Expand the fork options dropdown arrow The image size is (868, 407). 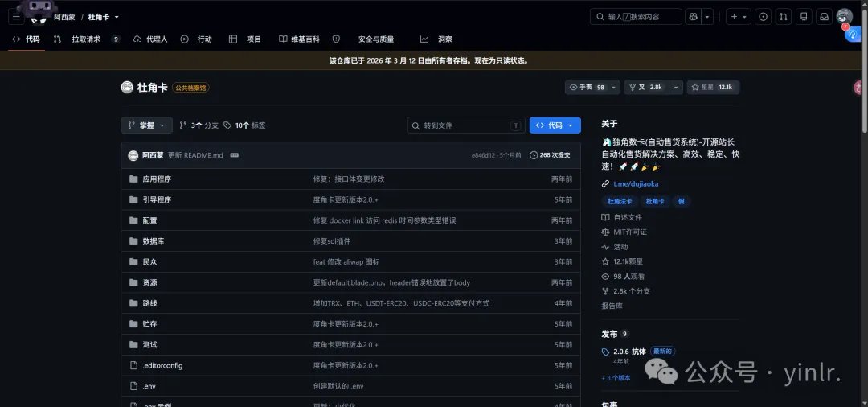click(675, 88)
